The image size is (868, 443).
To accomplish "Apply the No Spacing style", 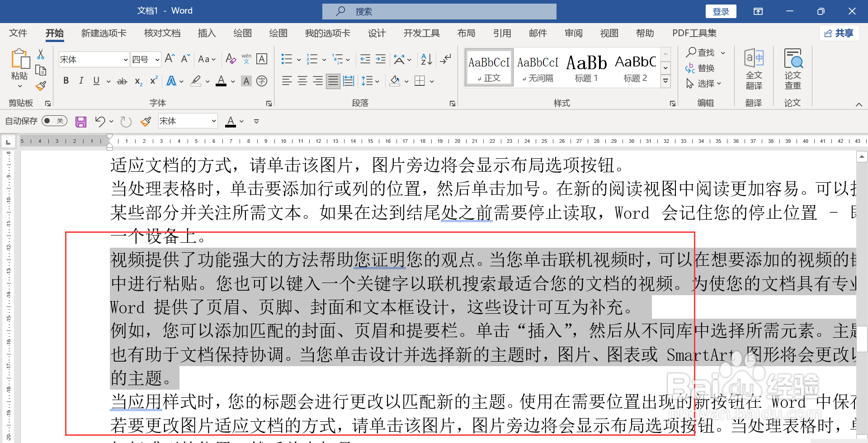I will [538, 67].
